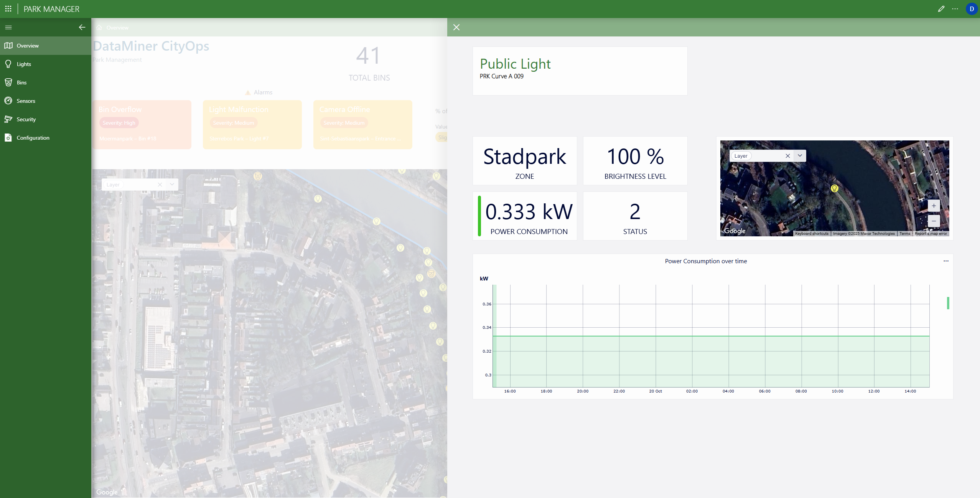Clear the Layer selection on small map
This screenshot has width=980, height=498.
[x=787, y=156]
